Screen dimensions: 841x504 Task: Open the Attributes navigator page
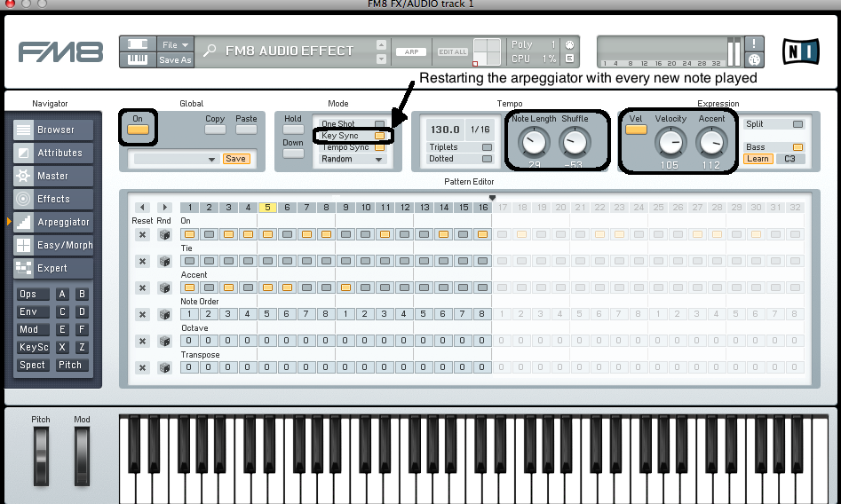(53, 153)
